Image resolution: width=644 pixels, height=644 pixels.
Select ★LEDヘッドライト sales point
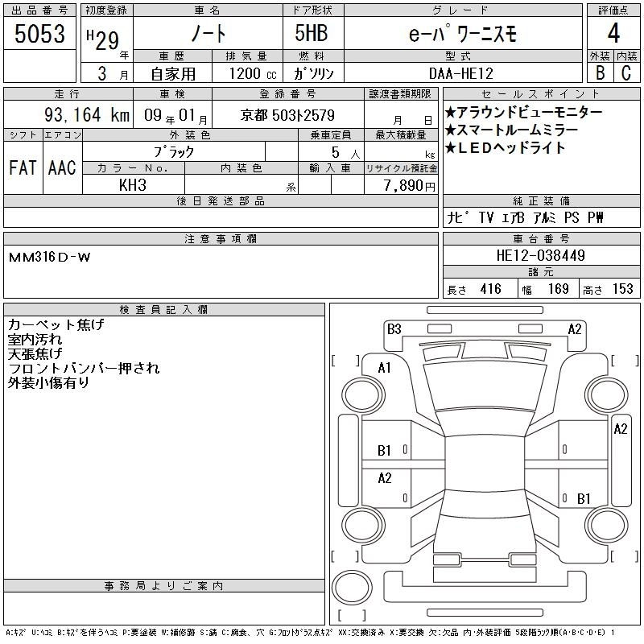tap(506, 148)
